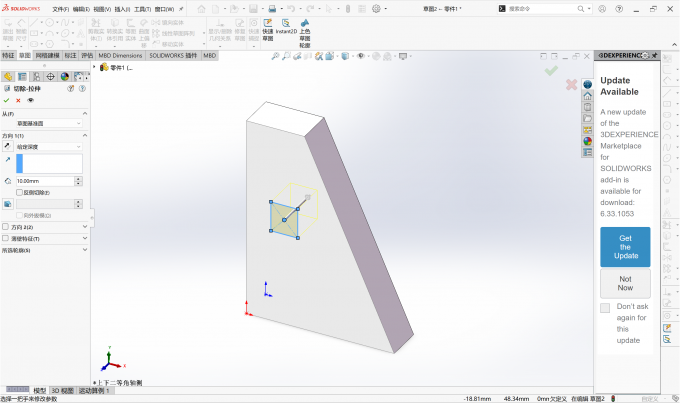Viewport: 680px width, 403px height.
Task: Open the 3DEXPERIENCE globe icon in task pane
Action: (587, 84)
